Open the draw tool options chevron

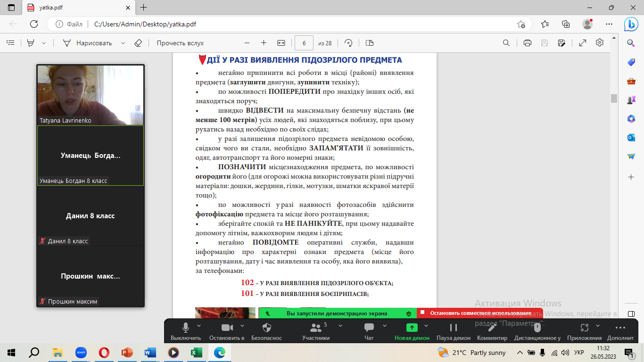[123, 43]
